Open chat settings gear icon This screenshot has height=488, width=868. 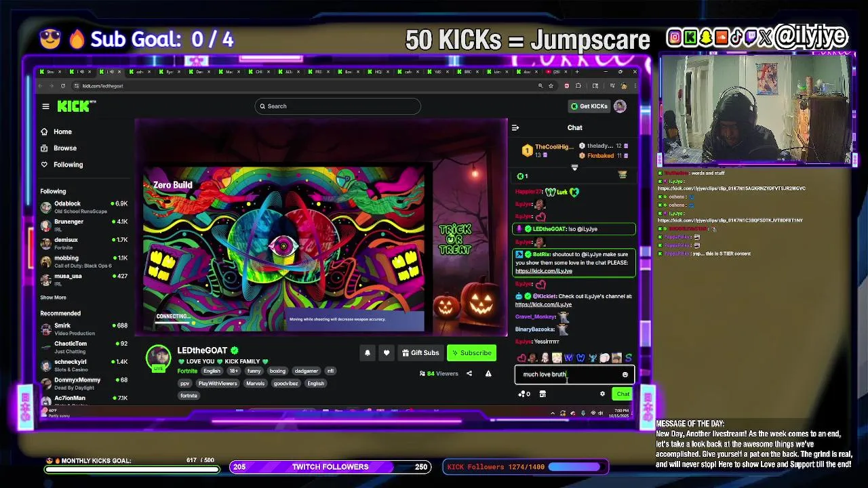pyautogui.click(x=602, y=394)
